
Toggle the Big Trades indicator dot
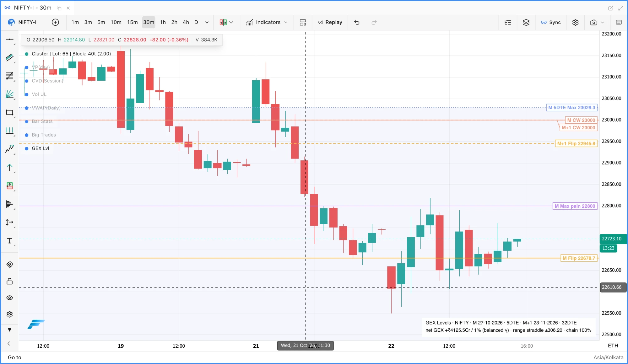click(27, 135)
